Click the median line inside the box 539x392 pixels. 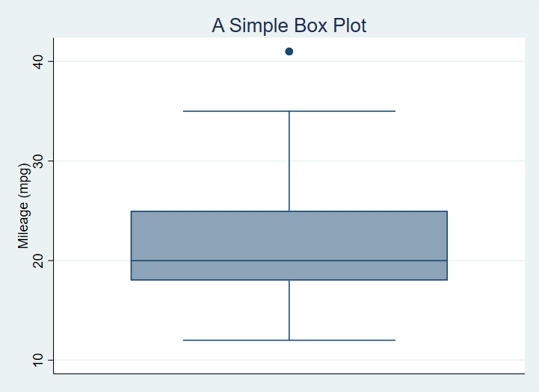point(224,261)
